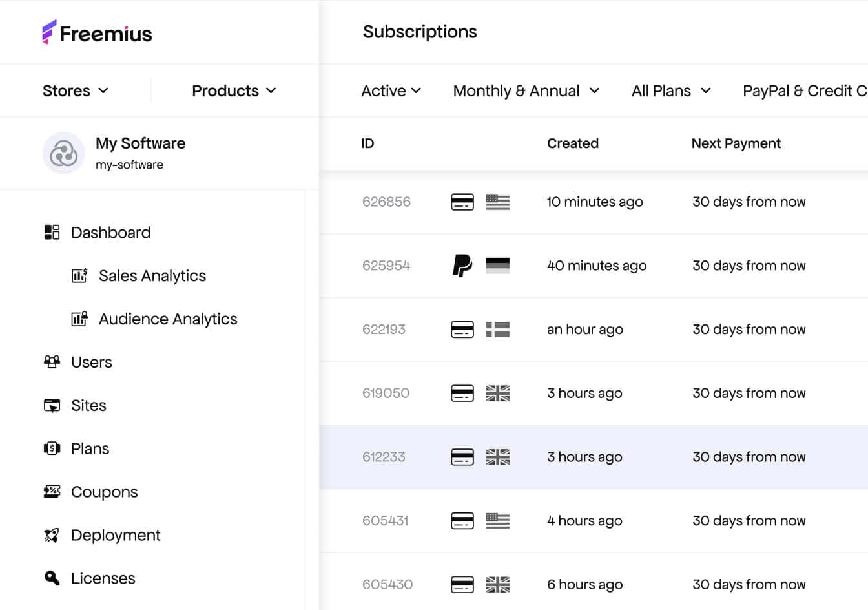Click the Dashboard sidebar icon
This screenshot has width=868, height=610.
[x=52, y=233]
